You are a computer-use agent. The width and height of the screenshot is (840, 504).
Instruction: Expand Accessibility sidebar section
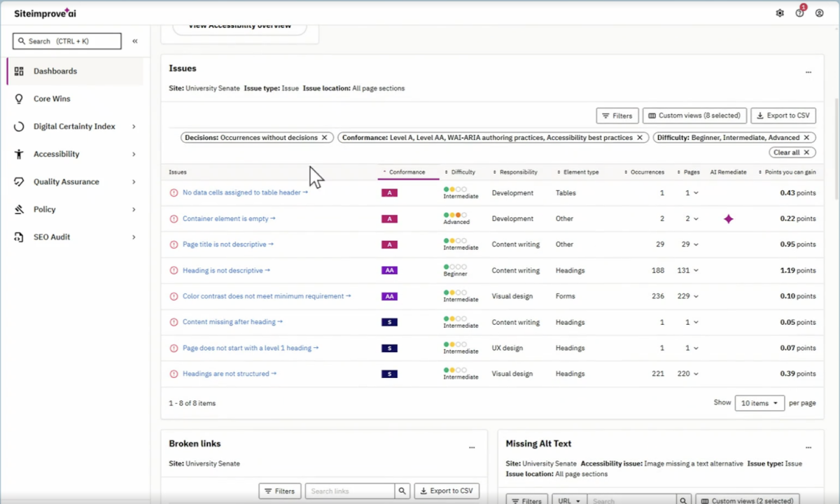[x=134, y=154]
